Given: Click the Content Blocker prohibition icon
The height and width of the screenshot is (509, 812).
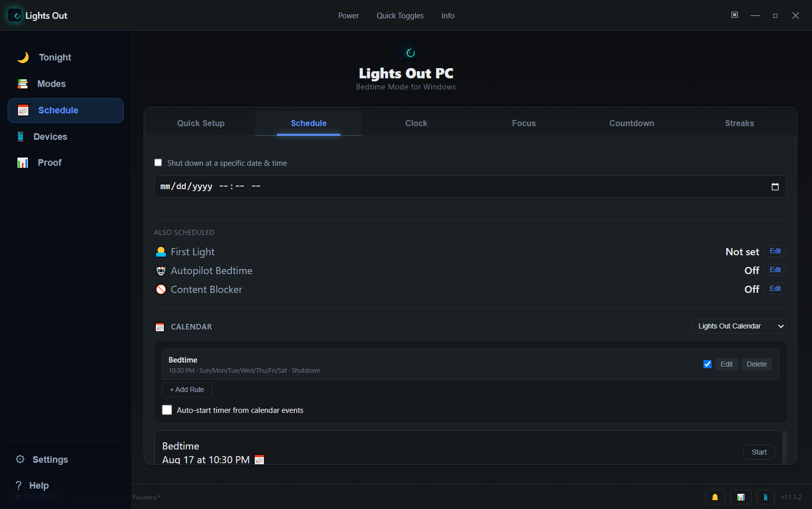Looking at the screenshot, I should pos(161,290).
